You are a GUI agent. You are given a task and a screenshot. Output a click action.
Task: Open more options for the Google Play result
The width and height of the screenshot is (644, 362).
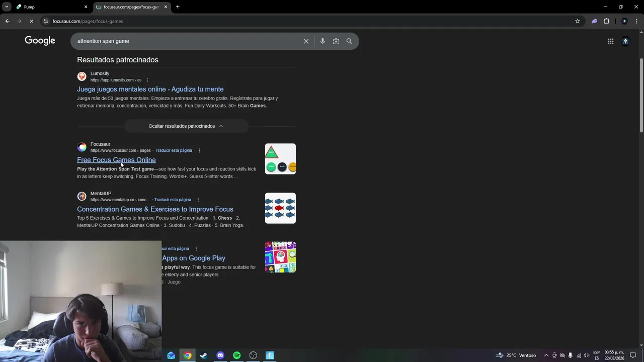click(196, 248)
